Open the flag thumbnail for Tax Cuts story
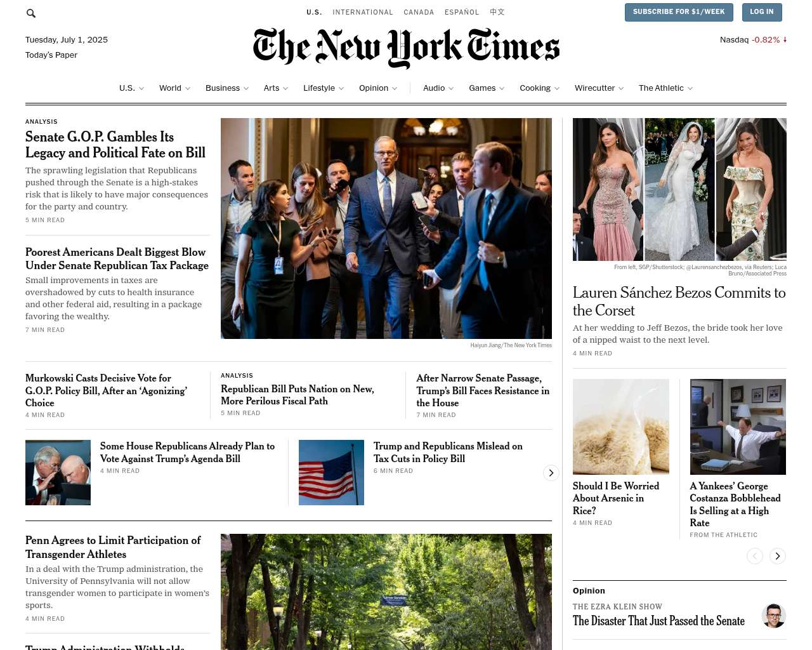 click(331, 472)
